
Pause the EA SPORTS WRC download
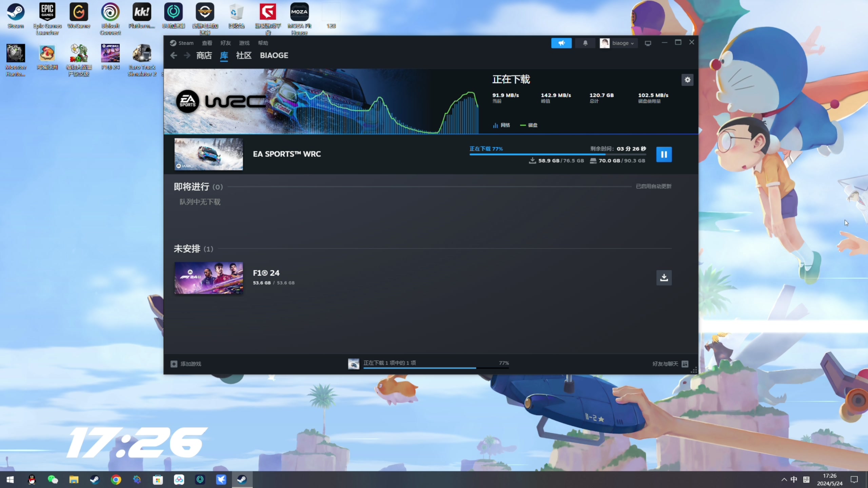point(664,155)
